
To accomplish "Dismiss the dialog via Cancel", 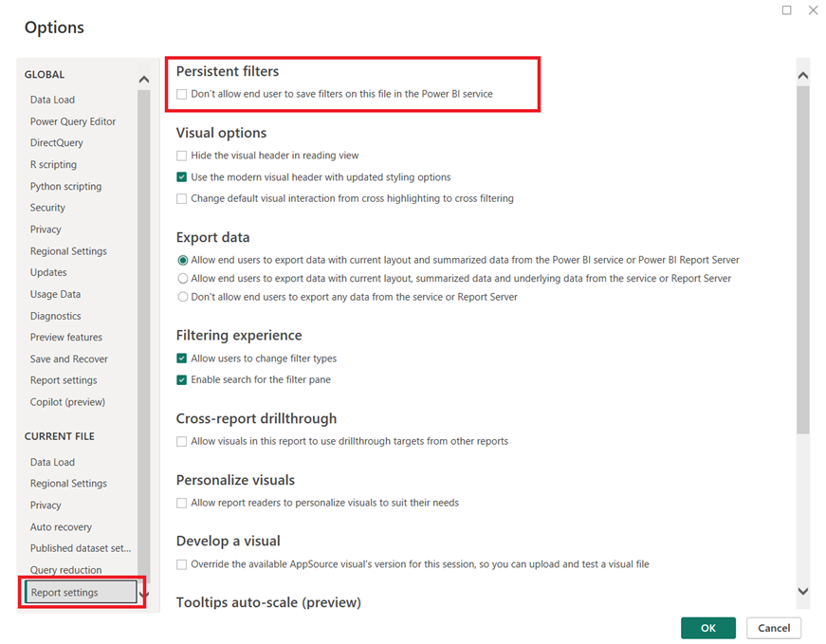I will click(774, 628).
